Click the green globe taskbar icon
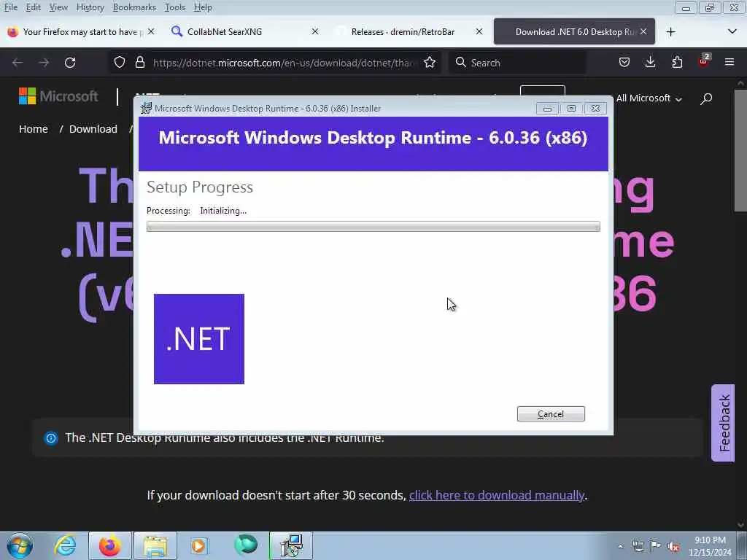Viewport: 747px width, 560px height. click(246, 545)
